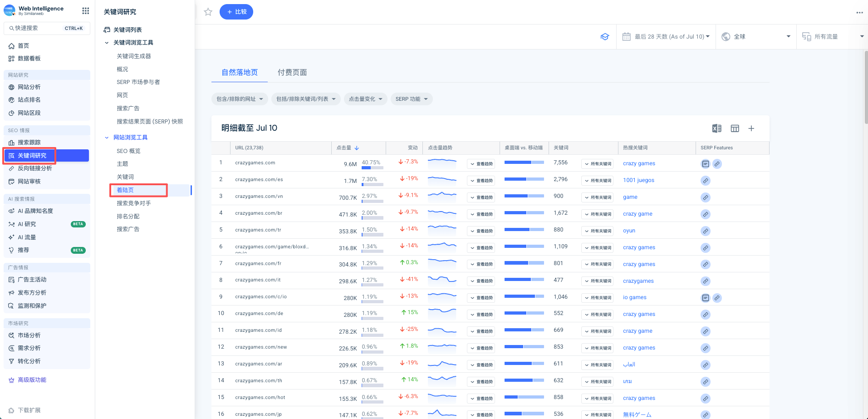The image size is (868, 419).
Task: Click trend sparkline for crazygames.com/de row
Action: point(442,311)
